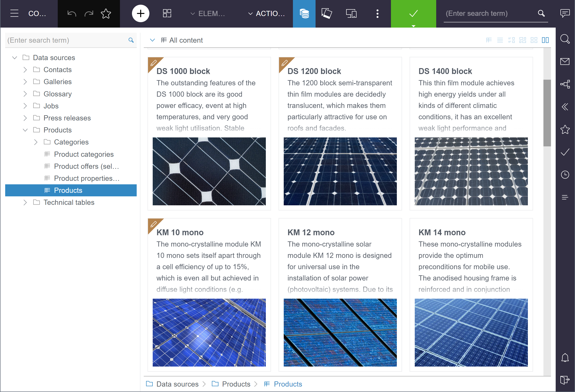Open the KM 14 mono card title
Viewport: 575px width, 392px height.
coord(442,233)
